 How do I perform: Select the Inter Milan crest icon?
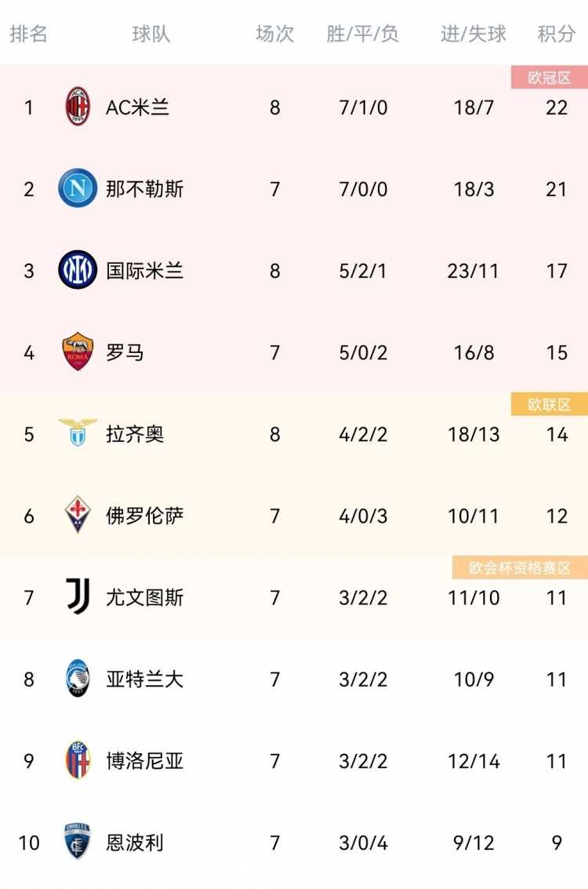(78, 269)
